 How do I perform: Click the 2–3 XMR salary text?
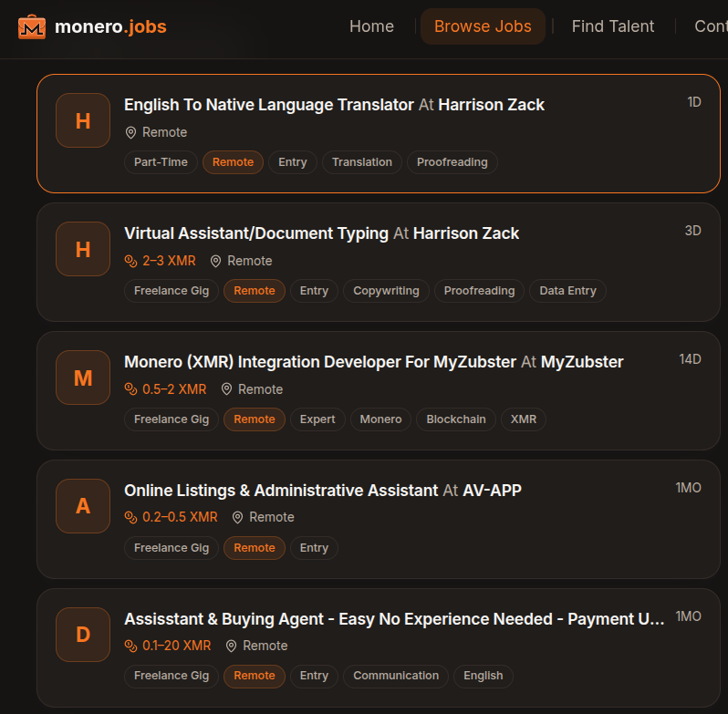[x=169, y=261]
